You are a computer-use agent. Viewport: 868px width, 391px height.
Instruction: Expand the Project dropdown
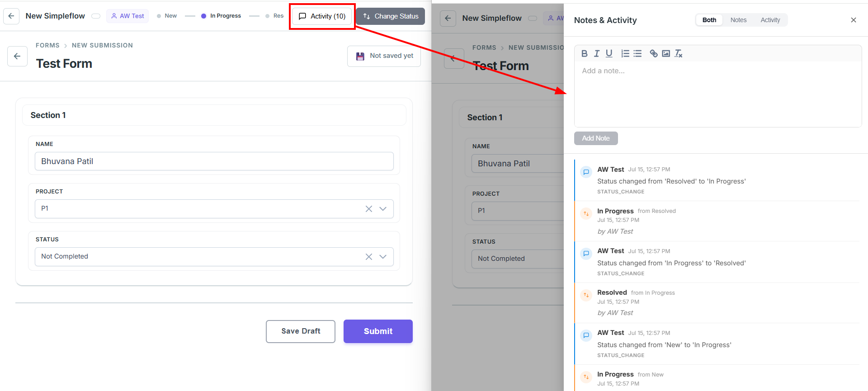pos(383,208)
